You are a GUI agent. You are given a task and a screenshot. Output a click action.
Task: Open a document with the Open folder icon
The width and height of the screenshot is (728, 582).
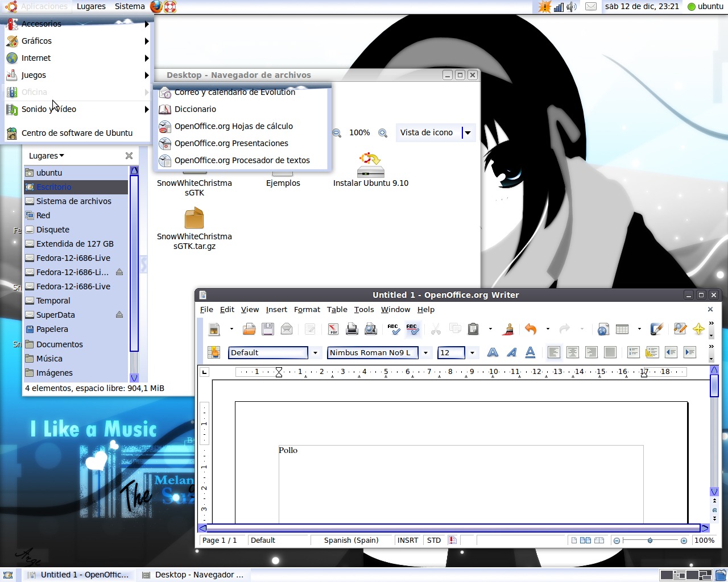(x=249, y=329)
